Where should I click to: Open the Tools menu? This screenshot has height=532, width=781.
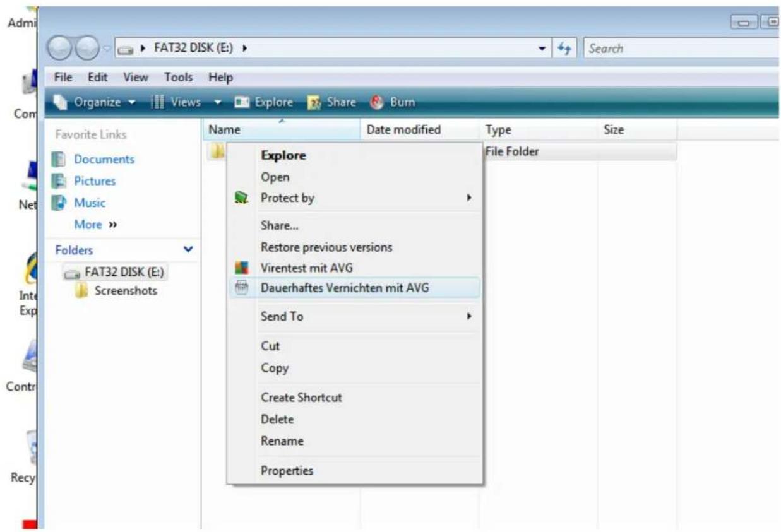pyautogui.click(x=179, y=78)
